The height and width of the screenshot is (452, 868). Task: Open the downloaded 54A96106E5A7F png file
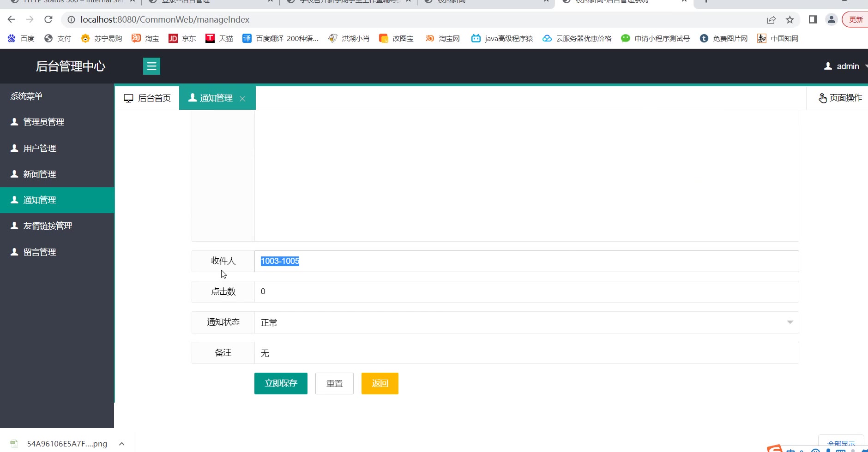point(59,444)
